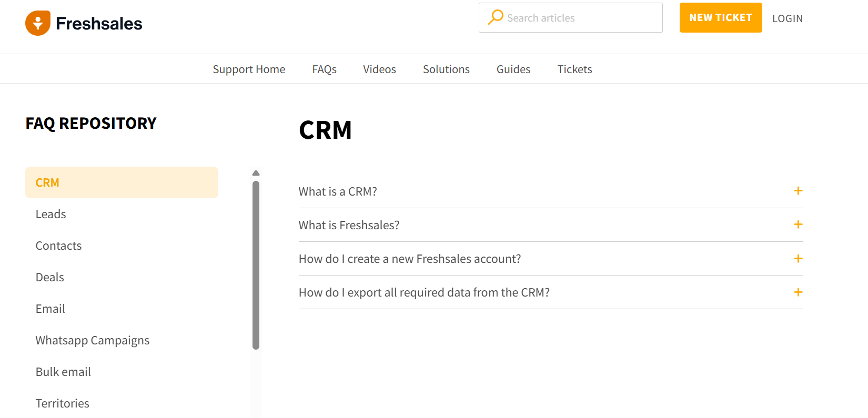Click the Freshsales orange logo icon
The width and height of the screenshot is (868, 418).
click(x=38, y=23)
